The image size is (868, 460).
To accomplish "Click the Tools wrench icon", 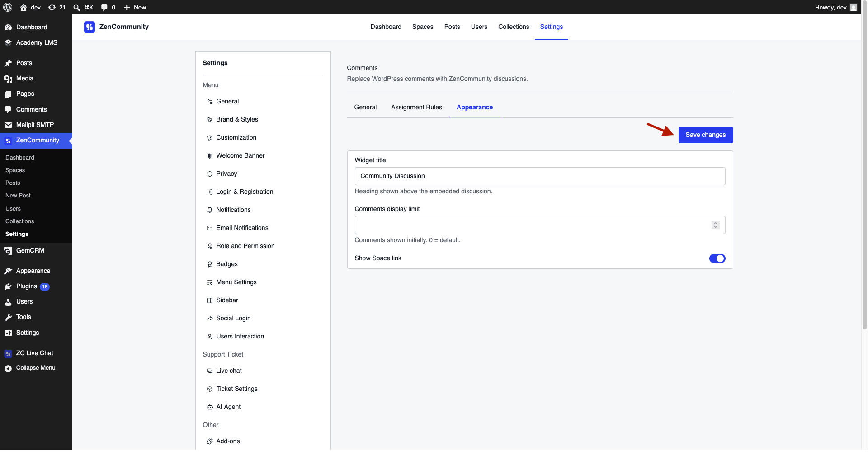I will (8, 317).
